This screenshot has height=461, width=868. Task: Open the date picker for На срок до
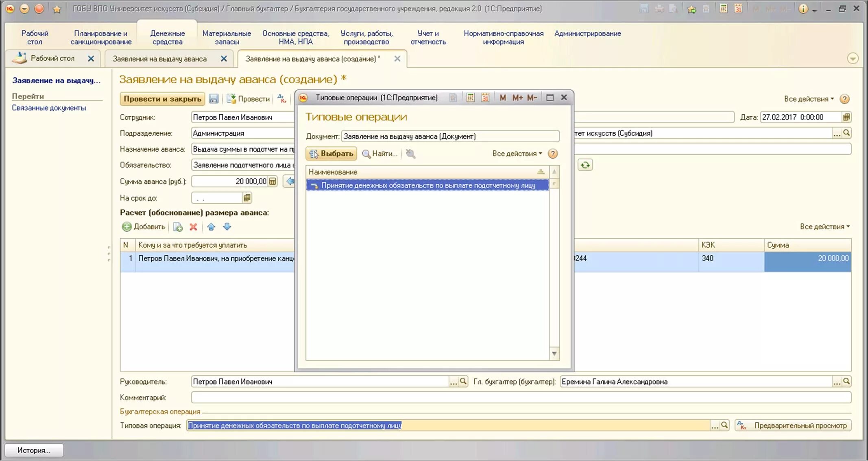coord(247,198)
